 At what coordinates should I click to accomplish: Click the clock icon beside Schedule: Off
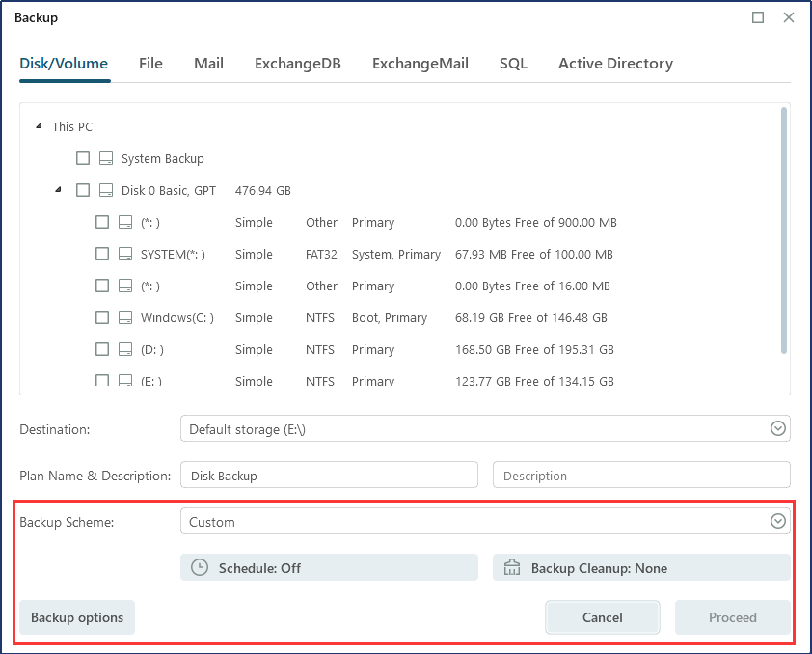click(x=200, y=568)
